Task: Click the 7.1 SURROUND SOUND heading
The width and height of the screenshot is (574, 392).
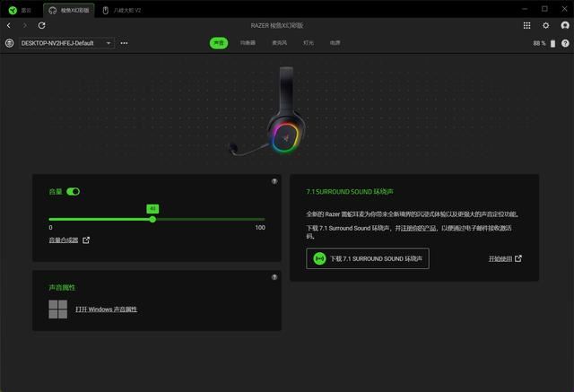Action: click(350, 191)
